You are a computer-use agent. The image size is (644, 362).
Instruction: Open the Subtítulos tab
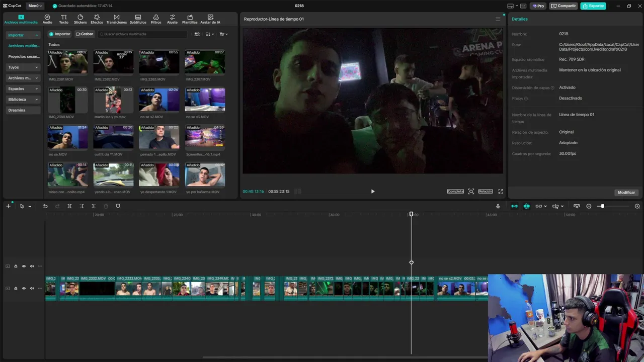pyautogui.click(x=138, y=19)
